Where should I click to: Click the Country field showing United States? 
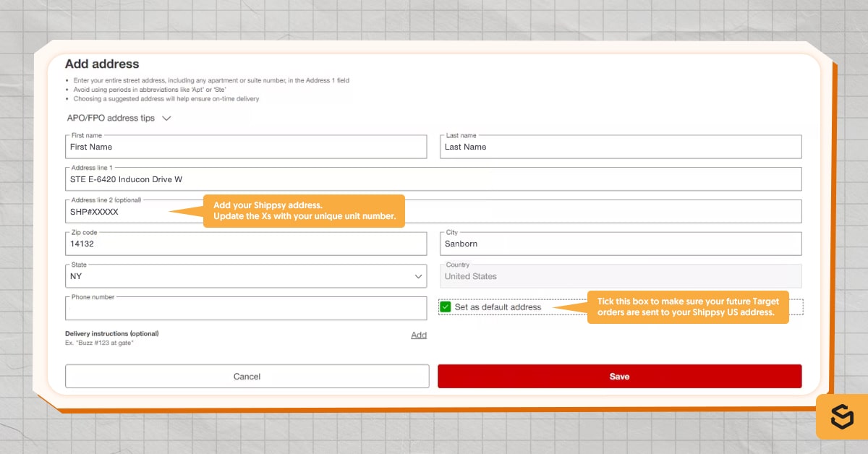click(x=620, y=275)
